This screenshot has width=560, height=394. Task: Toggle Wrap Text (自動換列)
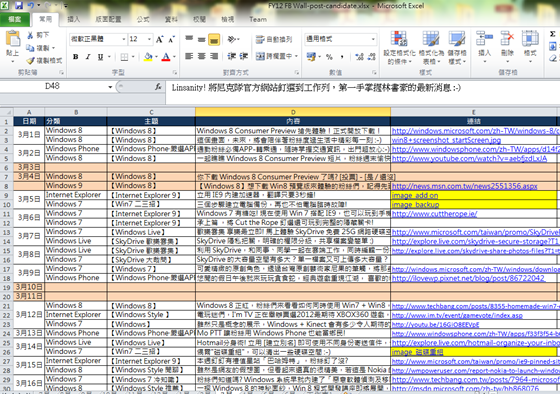tap(274, 39)
